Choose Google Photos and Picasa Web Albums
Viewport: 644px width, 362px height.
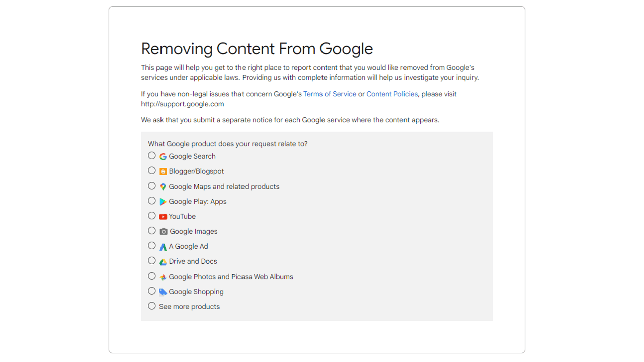(x=151, y=276)
